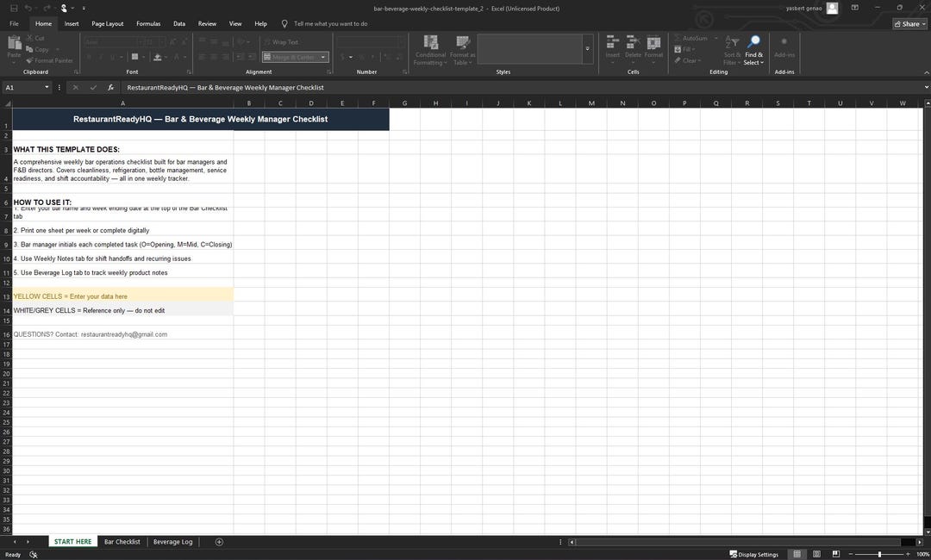Image resolution: width=931 pixels, height=560 pixels.
Task: Open Alignment group dialog launcher
Action: click(330, 72)
